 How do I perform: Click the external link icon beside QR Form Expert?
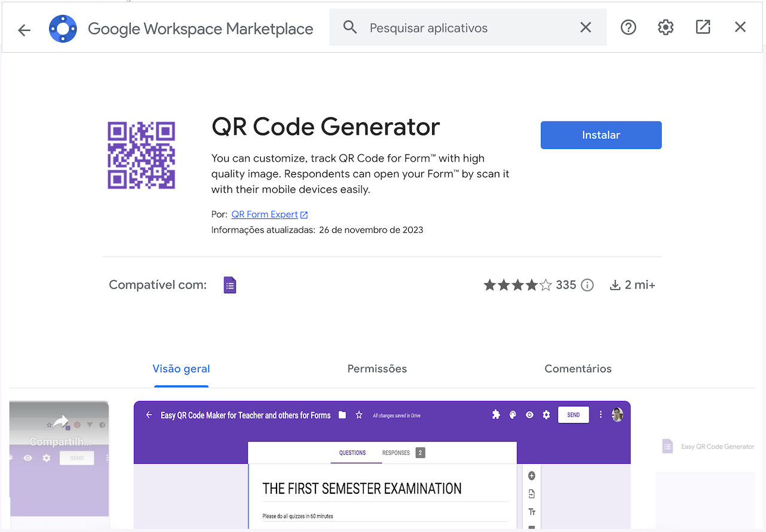(x=304, y=215)
